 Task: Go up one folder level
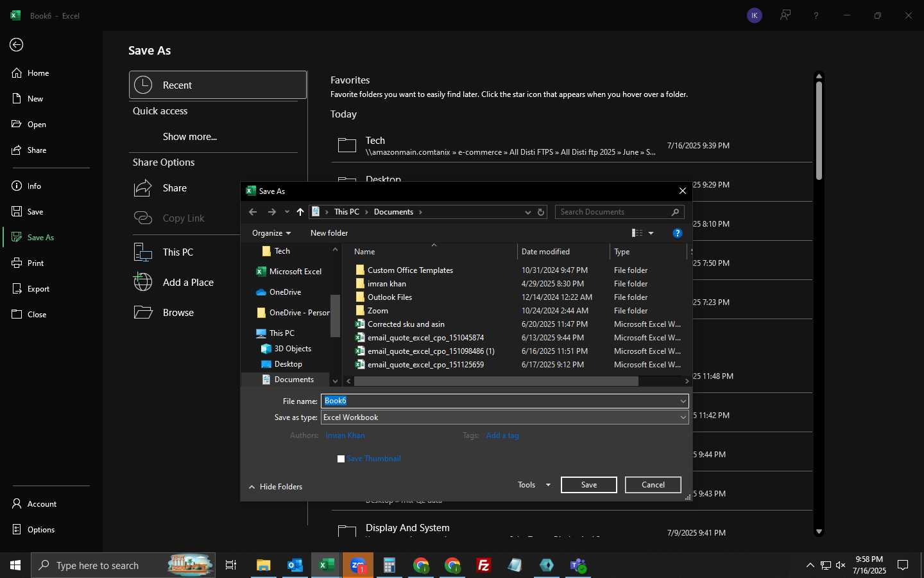[300, 212]
